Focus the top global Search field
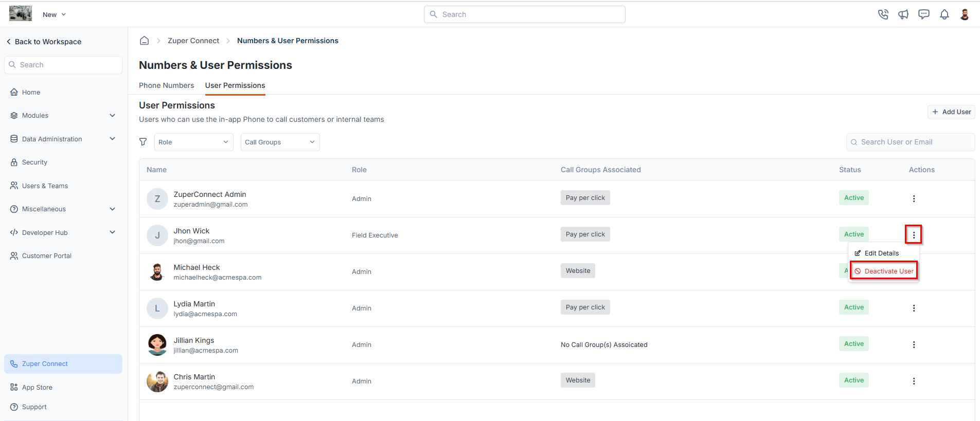 524,14
